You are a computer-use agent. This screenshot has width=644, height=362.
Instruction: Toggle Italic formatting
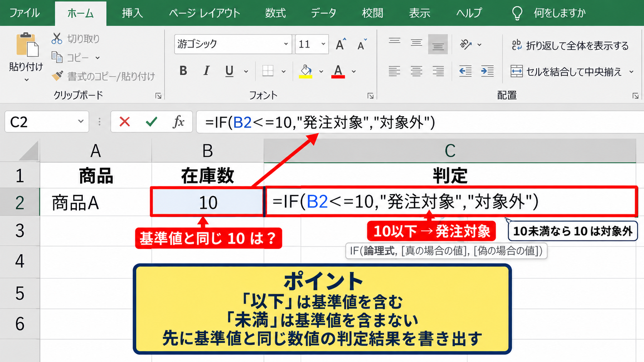coord(206,71)
